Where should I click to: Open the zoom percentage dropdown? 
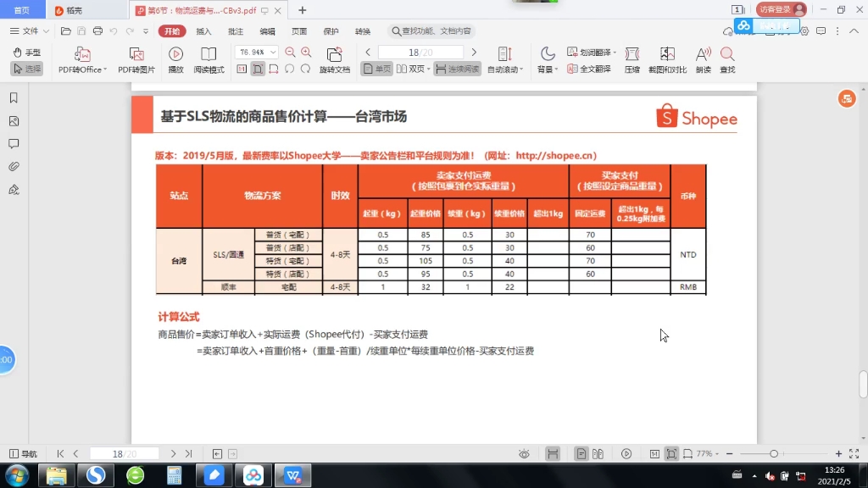click(271, 52)
